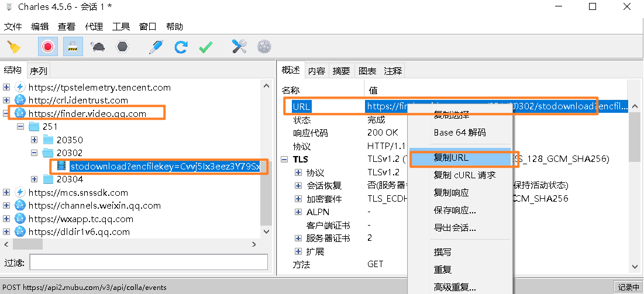This screenshot has height=294, width=644.
Task: Switch to the 图表 tab
Action: click(367, 71)
